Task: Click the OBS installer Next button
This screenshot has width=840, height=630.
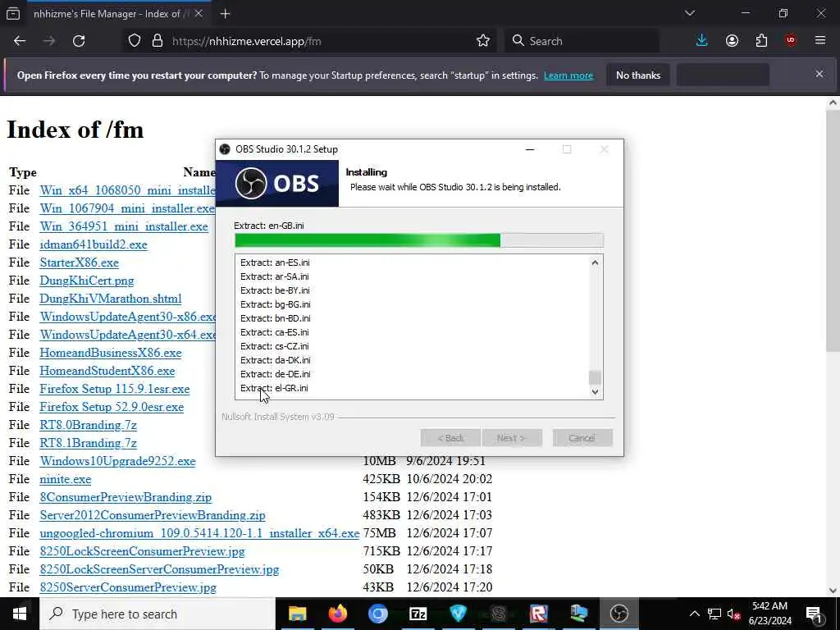Action: pos(512,438)
